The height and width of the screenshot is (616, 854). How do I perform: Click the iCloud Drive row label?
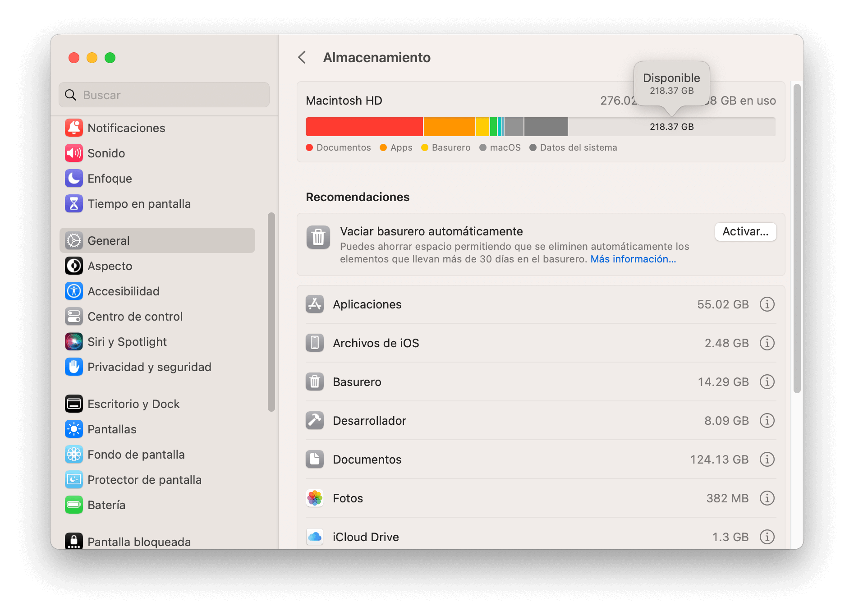click(366, 537)
